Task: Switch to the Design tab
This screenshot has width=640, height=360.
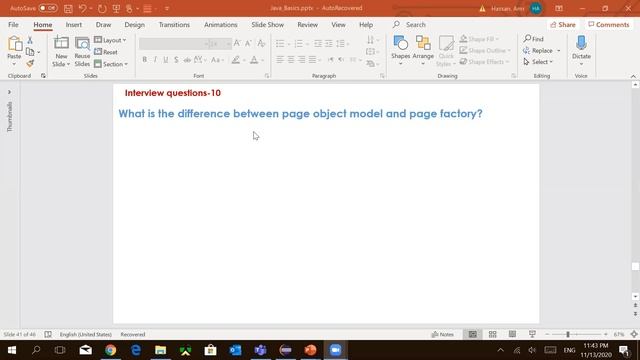Action: (134, 24)
